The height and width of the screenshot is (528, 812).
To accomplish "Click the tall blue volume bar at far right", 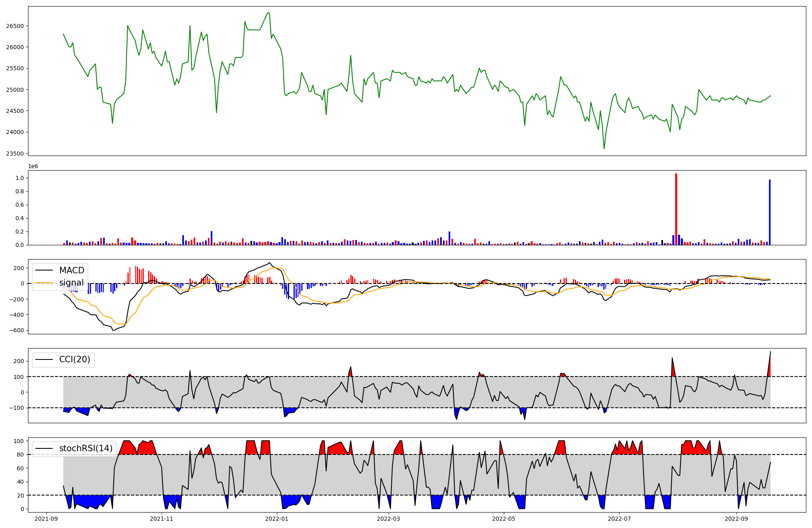I will tap(769, 212).
